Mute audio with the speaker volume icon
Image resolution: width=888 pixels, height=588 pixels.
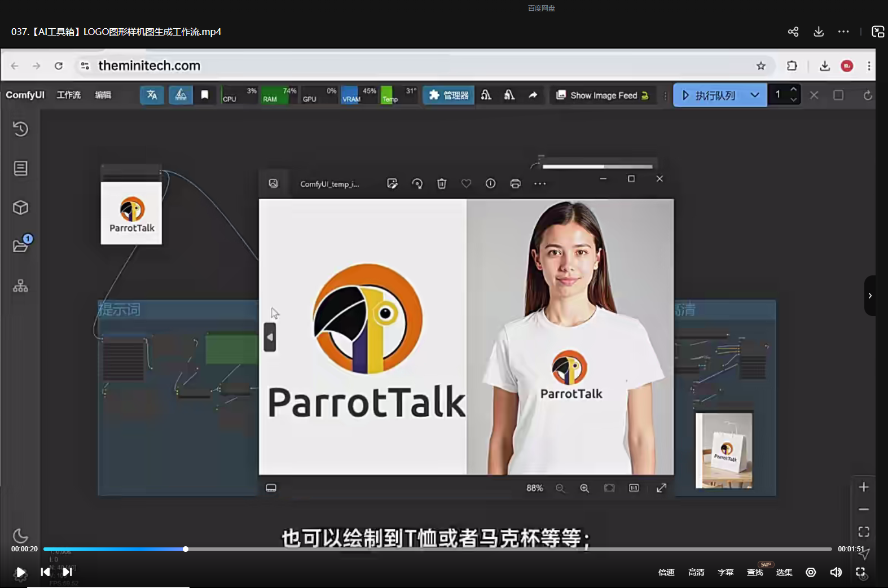836,572
